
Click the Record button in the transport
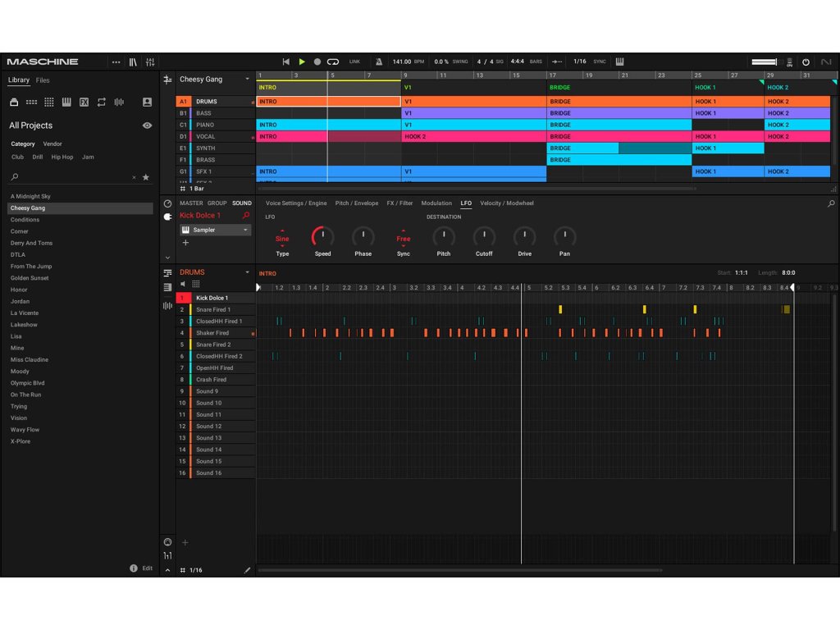[x=317, y=62]
